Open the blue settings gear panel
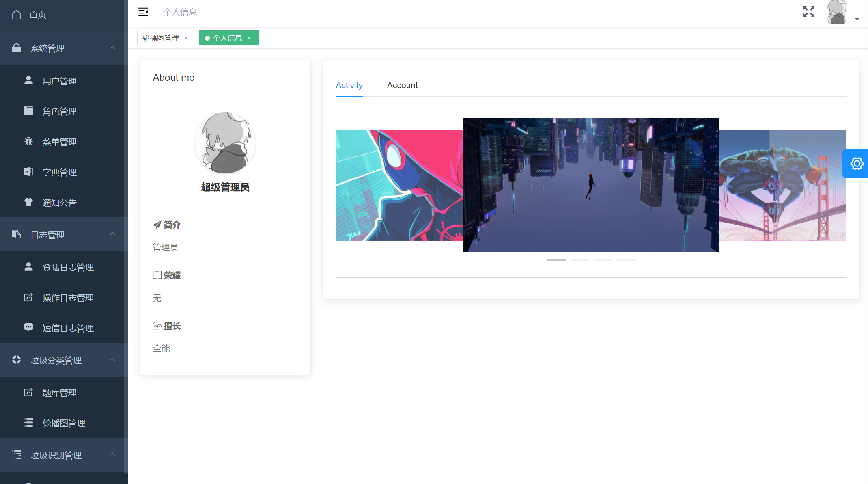 856,164
